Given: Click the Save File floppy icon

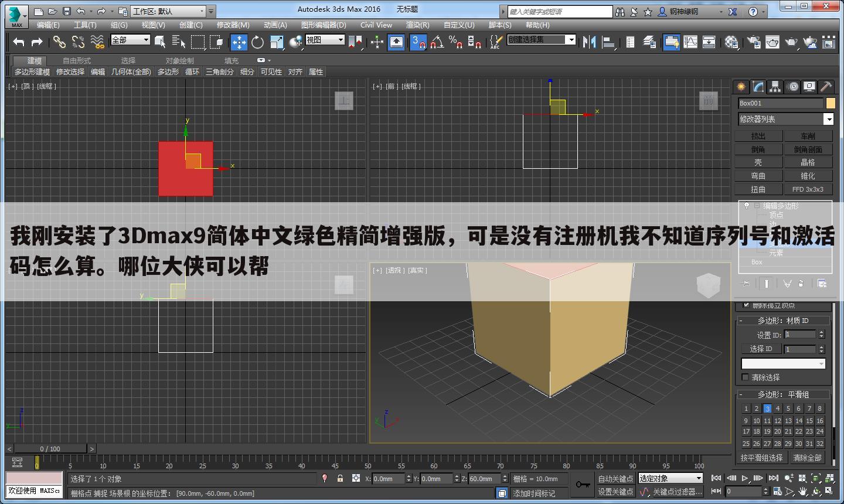Looking at the screenshot, I should coord(66,11).
